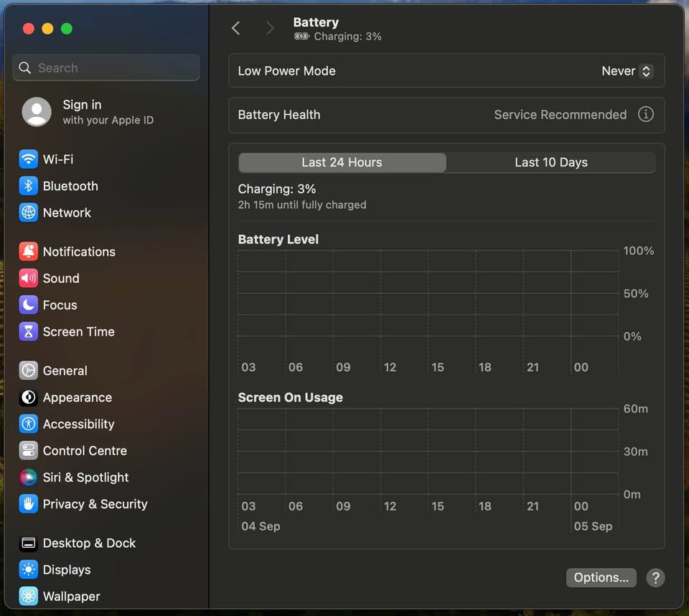The width and height of the screenshot is (689, 616).
Task: Click Sign in with your Apple ID
Action: (93, 111)
